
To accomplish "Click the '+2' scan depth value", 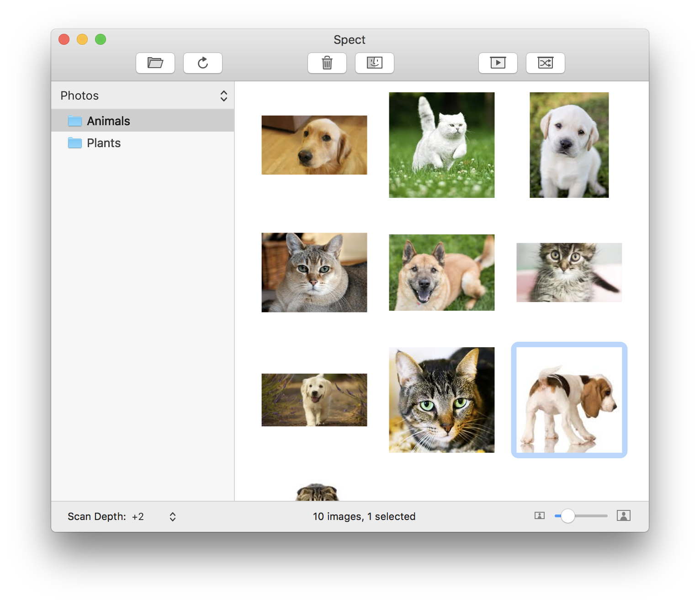I will [x=138, y=517].
